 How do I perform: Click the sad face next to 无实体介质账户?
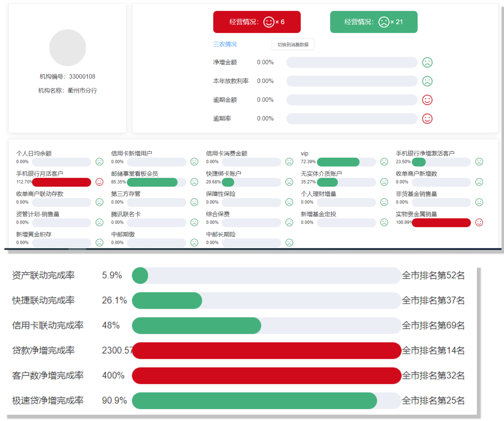tap(384, 182)
